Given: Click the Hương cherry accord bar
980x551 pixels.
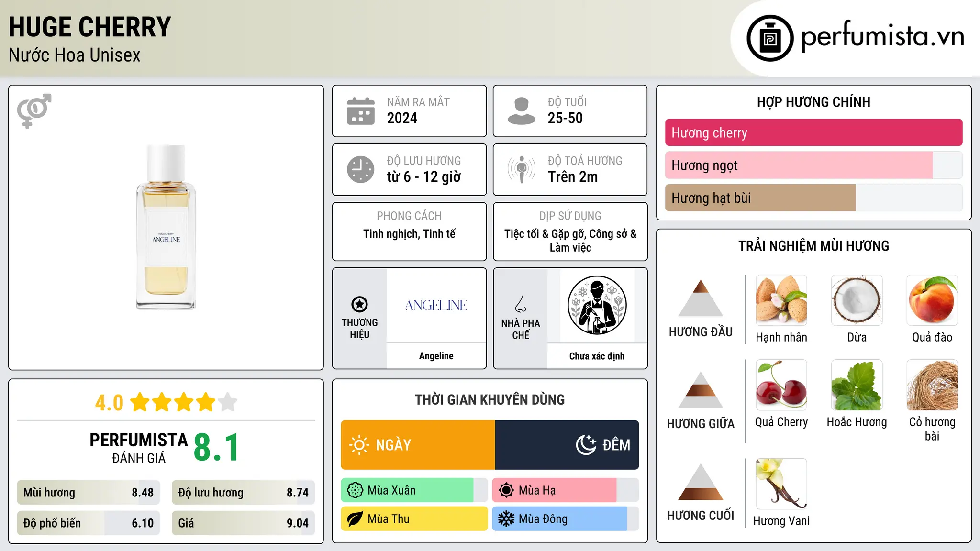Looking at the screenshot, I should click(x=813, y=132).
